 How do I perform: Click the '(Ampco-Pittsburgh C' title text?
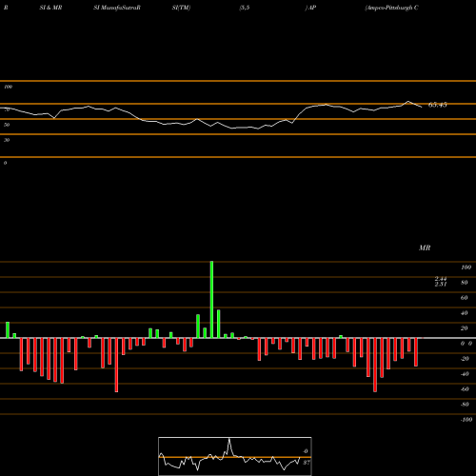pos(391,8)
